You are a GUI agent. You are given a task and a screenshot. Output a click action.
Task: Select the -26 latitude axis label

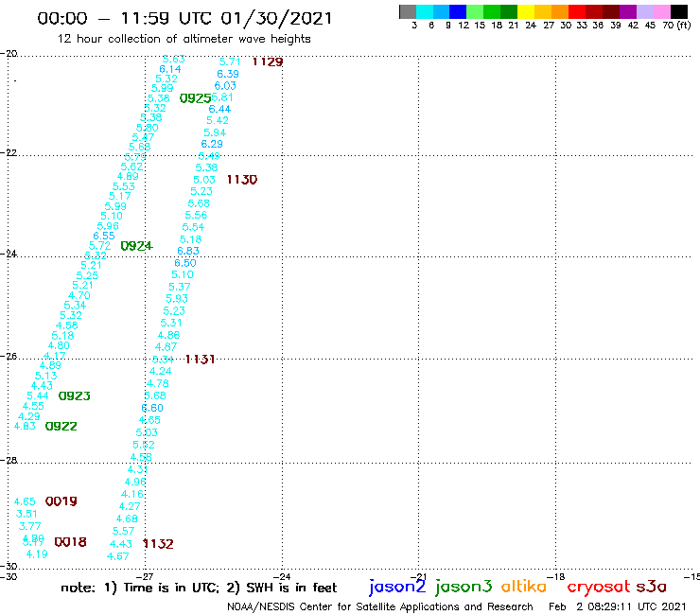point(9,356)
